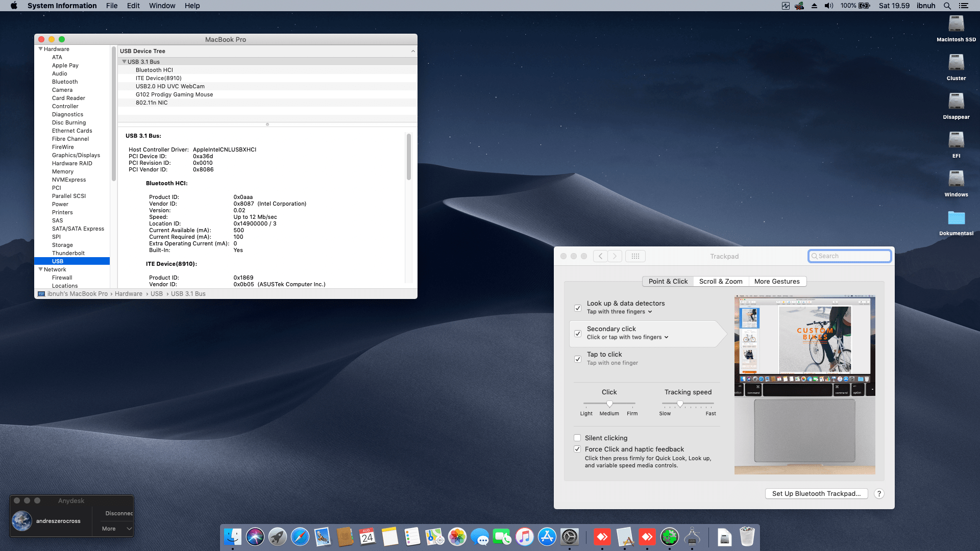Viewport: 980px width, 551px height.
Task: Click the battery status in menu bar
Action: coord(855,6)
